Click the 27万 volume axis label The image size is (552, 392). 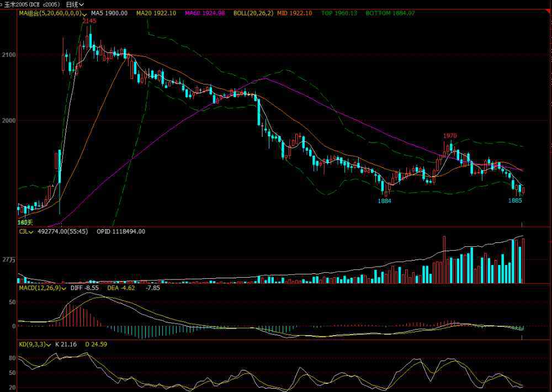pos(9,260)
